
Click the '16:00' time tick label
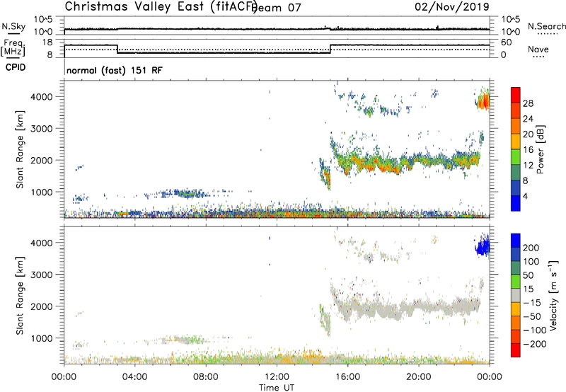click(347, 377)
